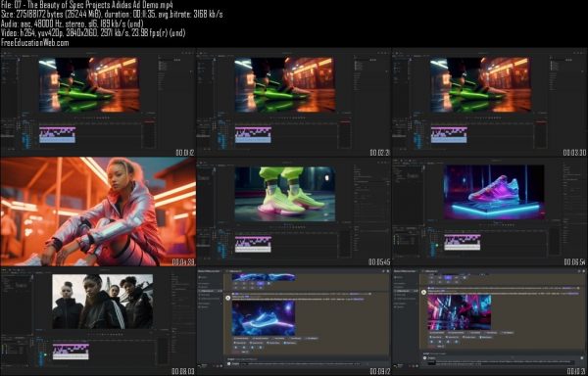Select the highlighted purple upscale button in 00:09:12 frame
588x376 pixels.
[261, 284]
